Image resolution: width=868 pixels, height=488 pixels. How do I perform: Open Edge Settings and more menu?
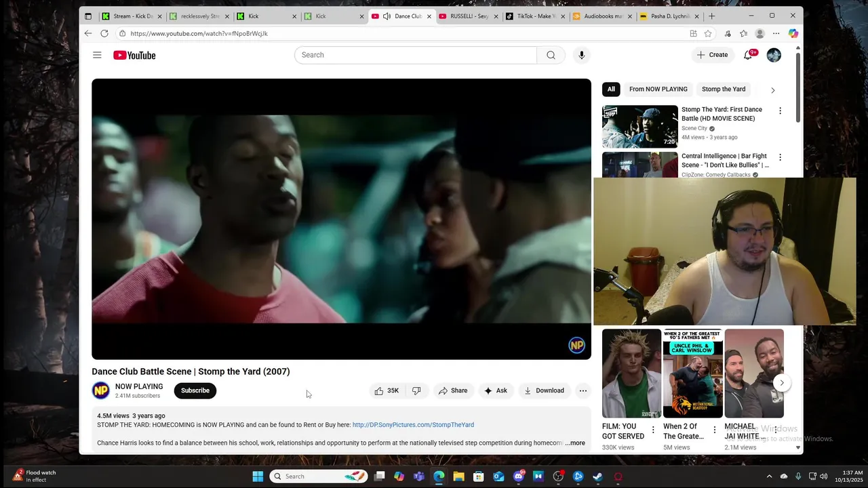point(776,33)
